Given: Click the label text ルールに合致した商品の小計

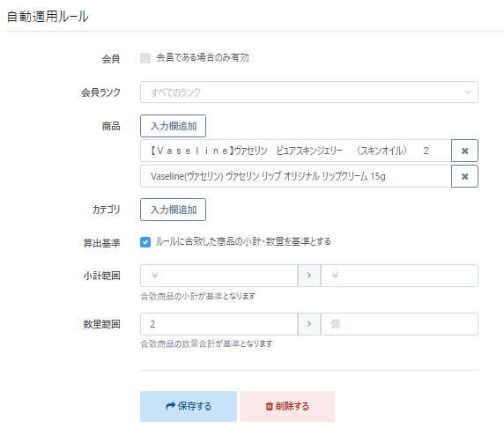Looking at the screenshot, I should tap(208, 241).
